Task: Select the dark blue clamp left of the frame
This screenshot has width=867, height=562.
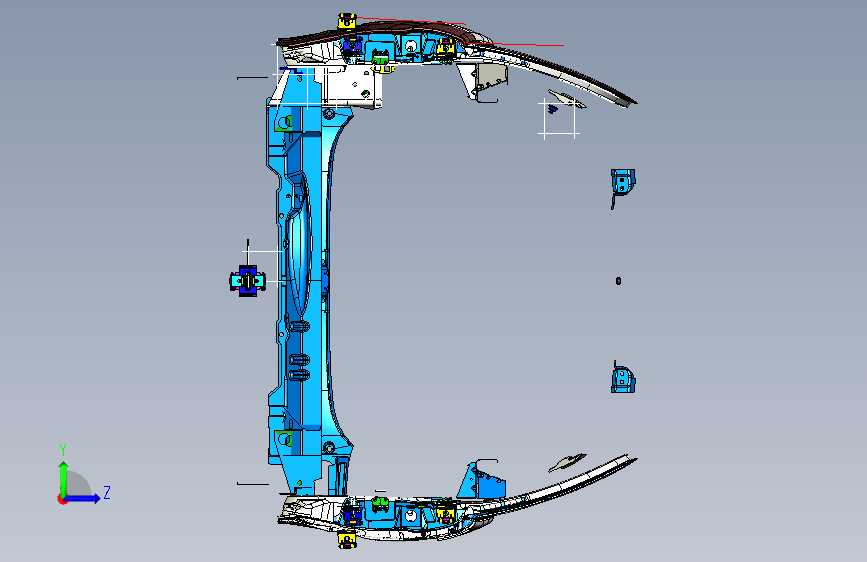Action: point(247,281)
